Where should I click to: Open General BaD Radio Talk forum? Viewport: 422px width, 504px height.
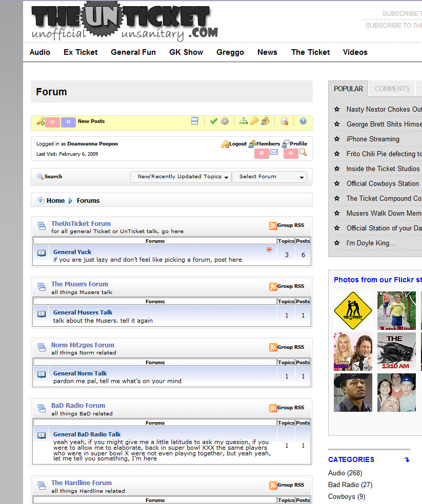[87, 434]
